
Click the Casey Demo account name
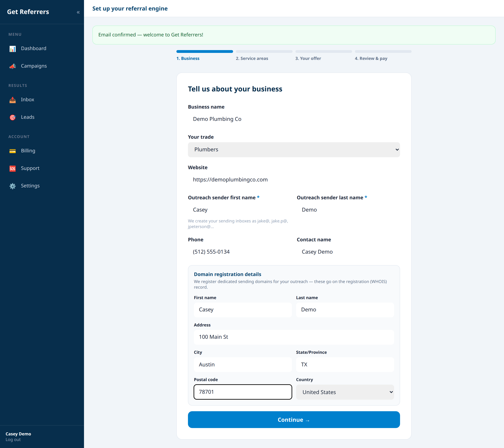18,434
